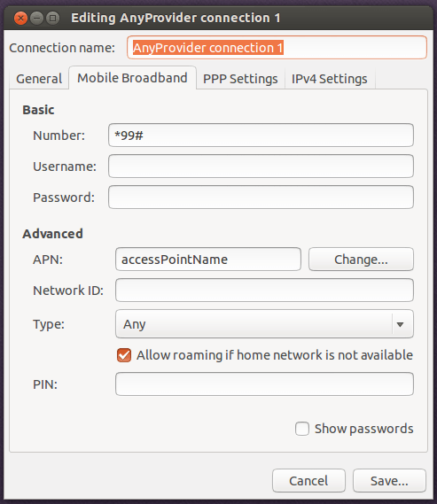437x504 pixels.
Task: Focus the APN field containing accessPointName
Action: point(208,259)
